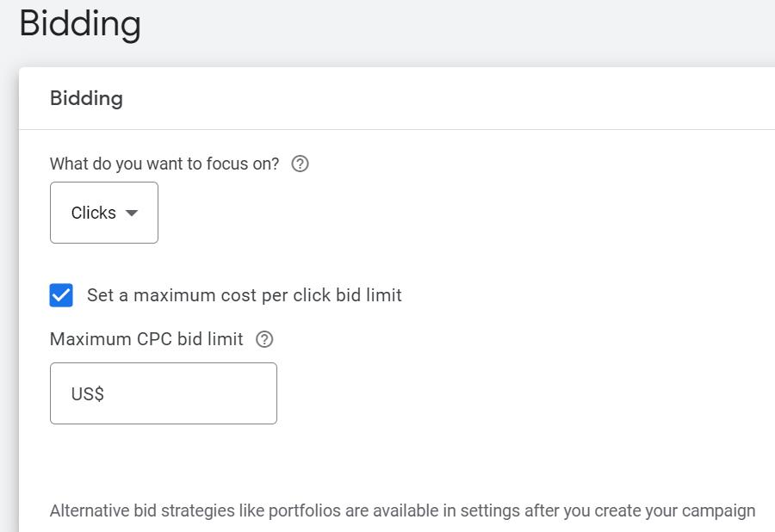Screen dimensions: 775x532
Task: Open the Clicks focus dropdown
Action: 104,213
